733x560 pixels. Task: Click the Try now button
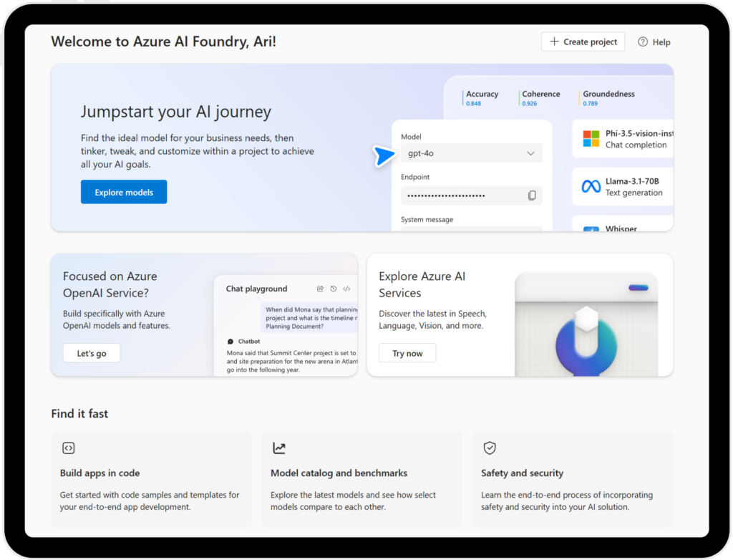click(x=407, y=353)
